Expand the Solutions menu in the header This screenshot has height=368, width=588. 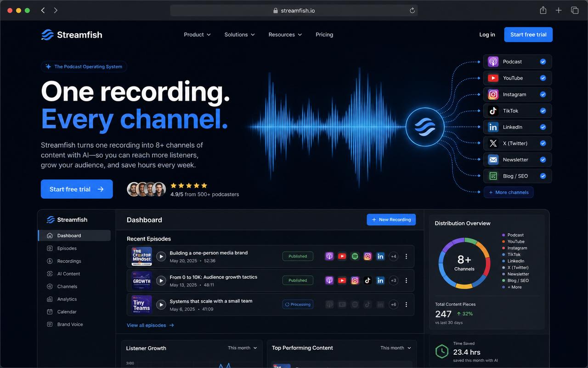[x=240, y=34]
